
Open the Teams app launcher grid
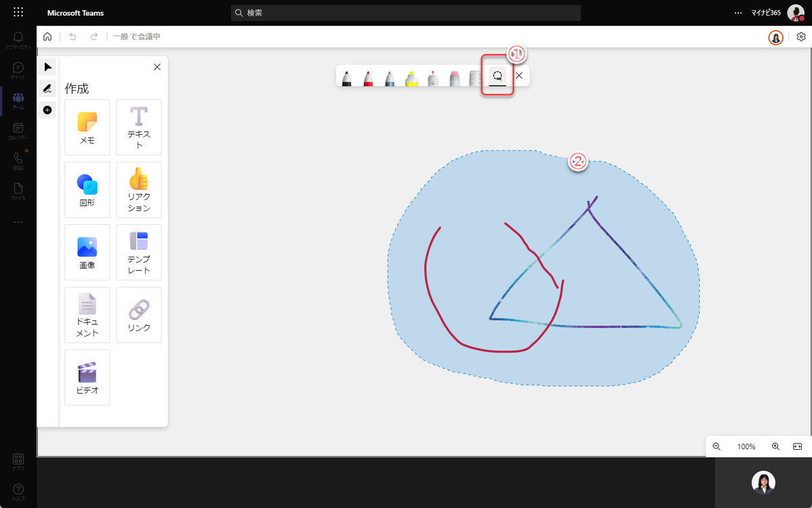point(18,12)
